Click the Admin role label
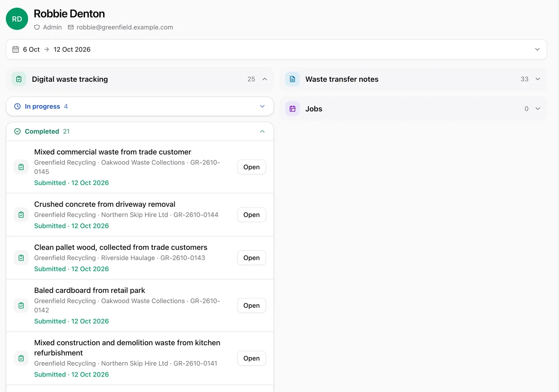This screenshot has width=559, height=392. tap(52, 27)
